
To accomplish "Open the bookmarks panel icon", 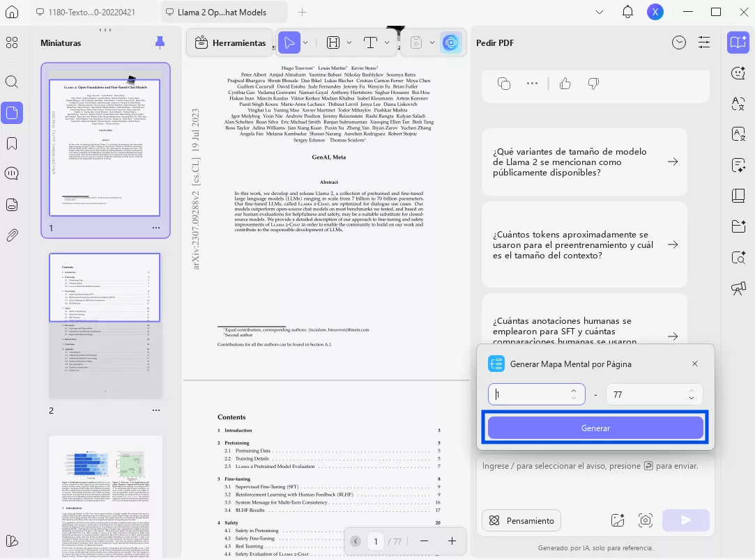I will point(12,143).
